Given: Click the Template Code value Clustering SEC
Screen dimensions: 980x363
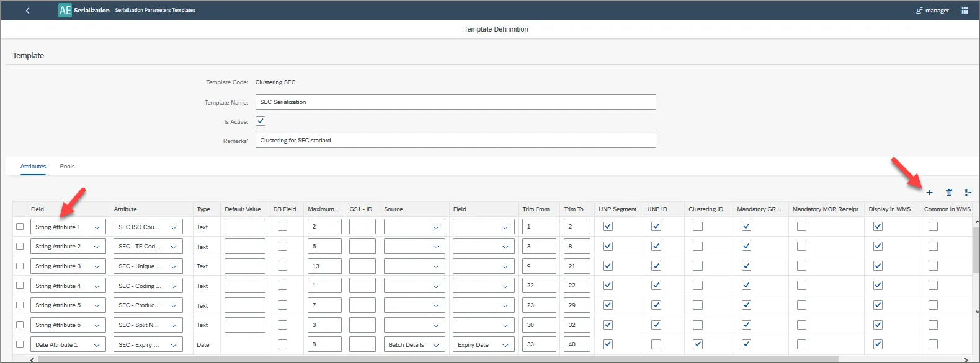Looking at the screenshot, I should (275, 82).
